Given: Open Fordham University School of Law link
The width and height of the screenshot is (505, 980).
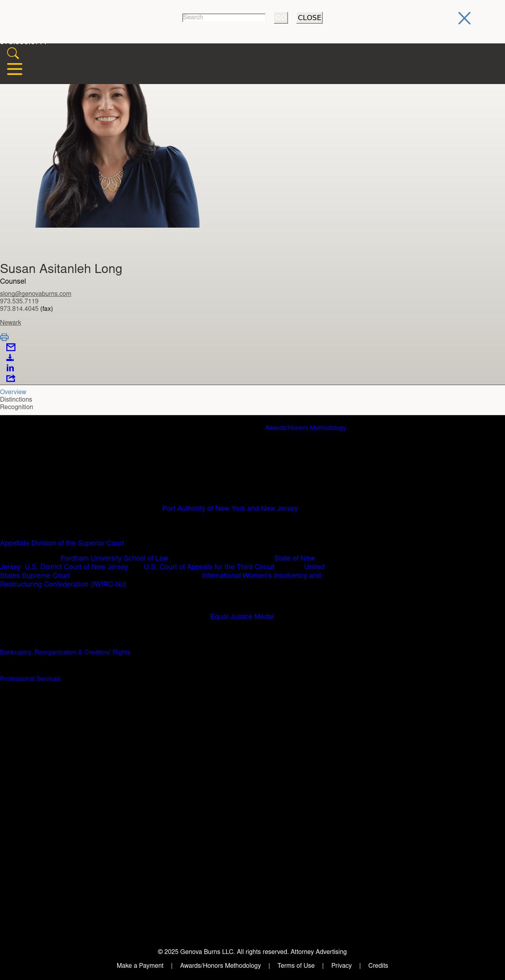Looking at the screenshot, I should pyautogui.click(x=114, y=558).
